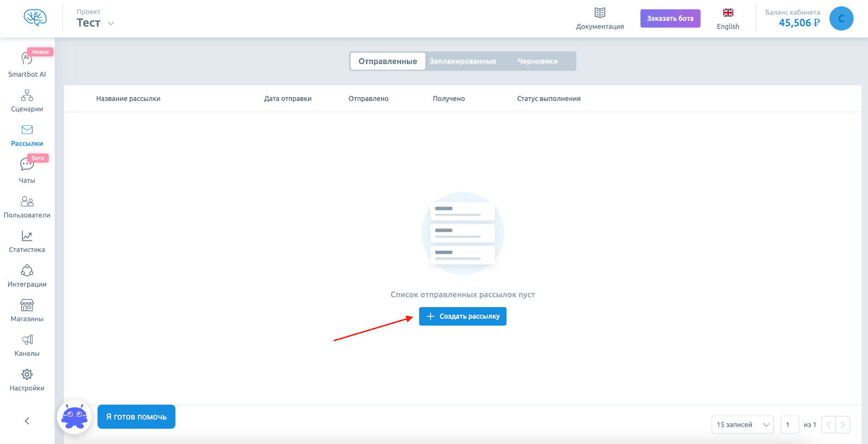Open the Документация book icon

599,12
